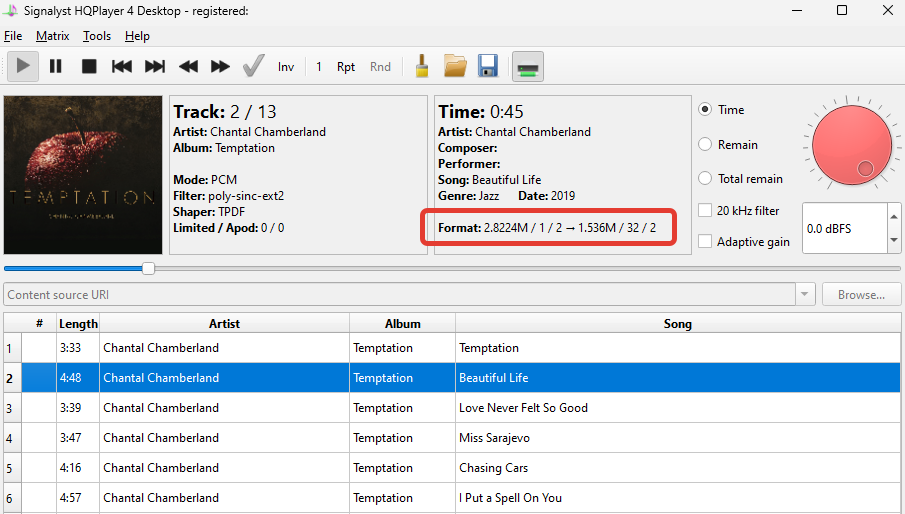Select the Total remain radio button
The image size is (905, 514).
point(705,178)
